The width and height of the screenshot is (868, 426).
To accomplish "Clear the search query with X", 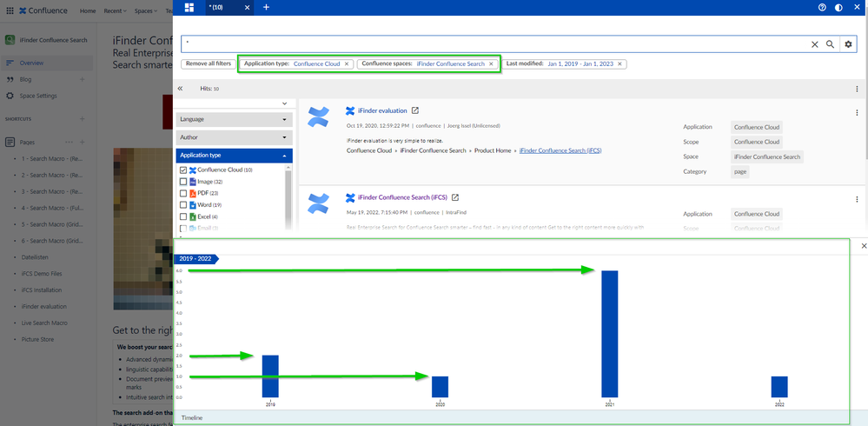I will click(814, 44).
